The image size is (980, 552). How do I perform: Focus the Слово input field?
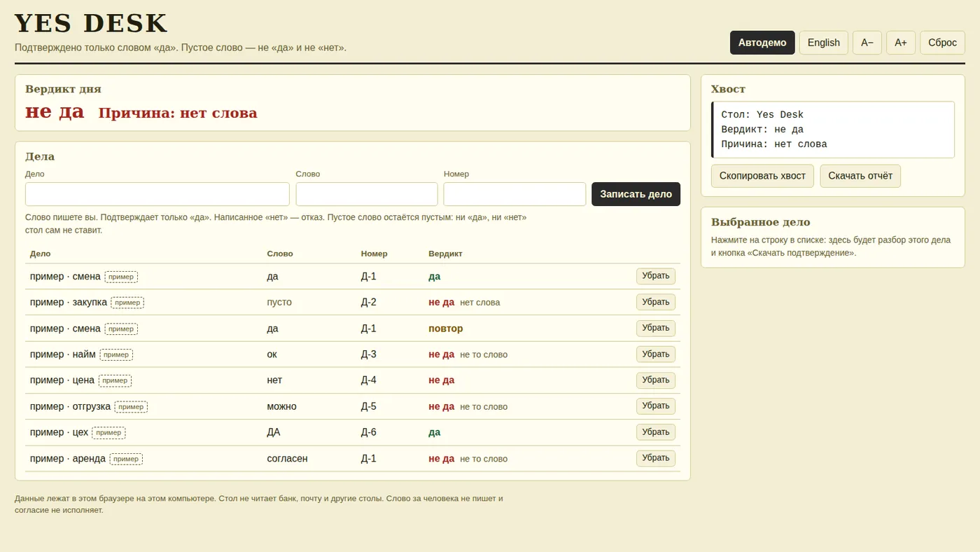pos(367,194)
